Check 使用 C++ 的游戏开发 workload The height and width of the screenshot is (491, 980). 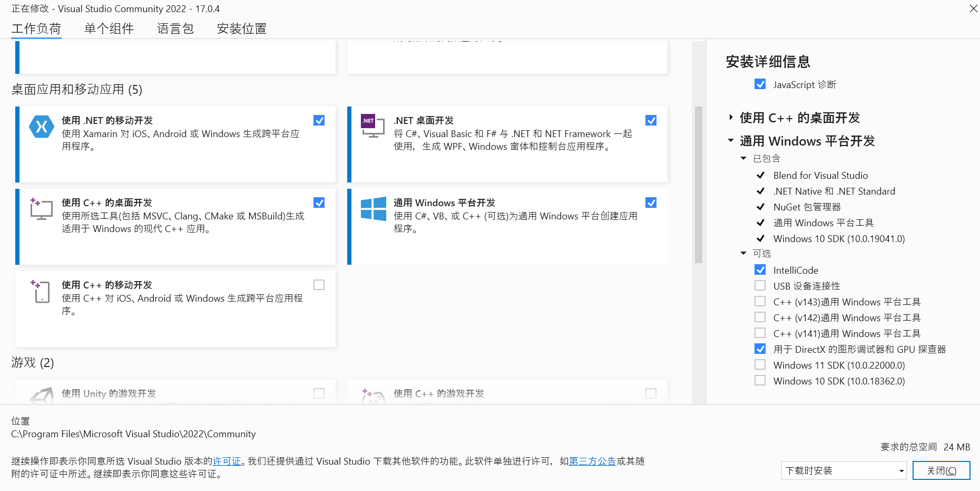click(651, 393)
